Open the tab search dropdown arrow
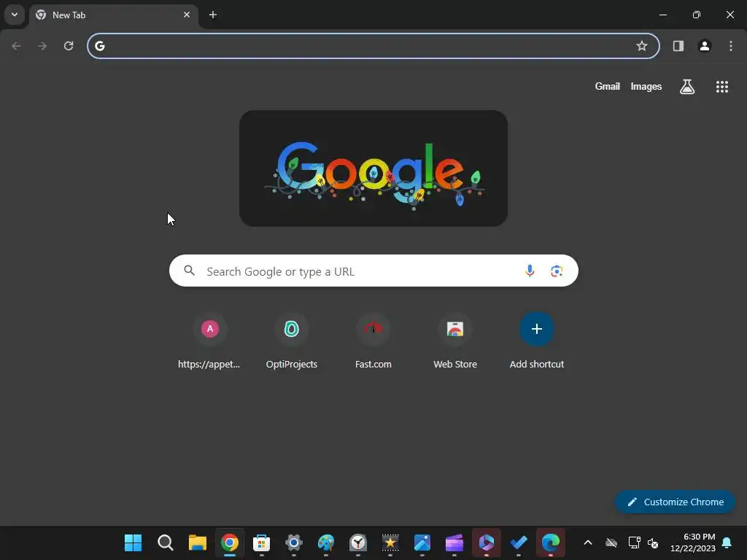Screen dimensions: 747x560 click(x=15, y=15)
